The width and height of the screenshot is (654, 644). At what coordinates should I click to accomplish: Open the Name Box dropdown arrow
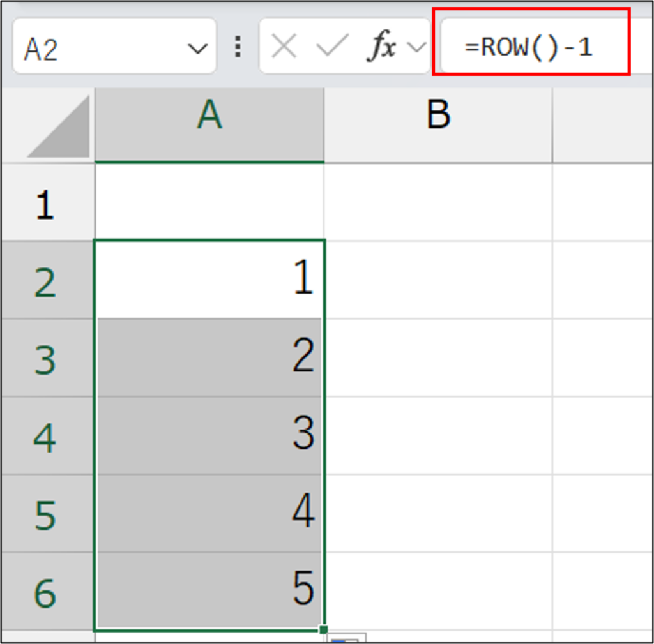tap(198, 46)
